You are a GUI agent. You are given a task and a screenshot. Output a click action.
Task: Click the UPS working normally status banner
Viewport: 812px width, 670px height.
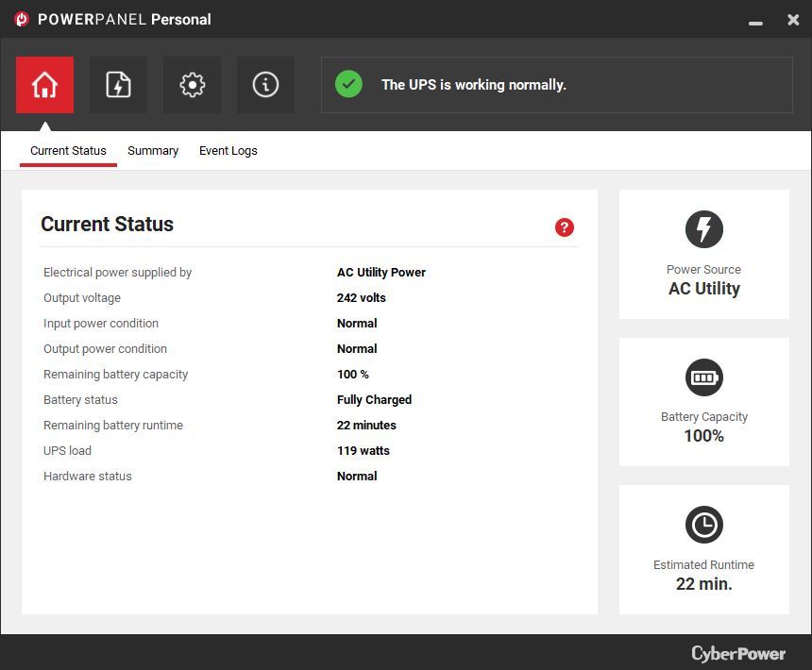(x=556, y=84)
